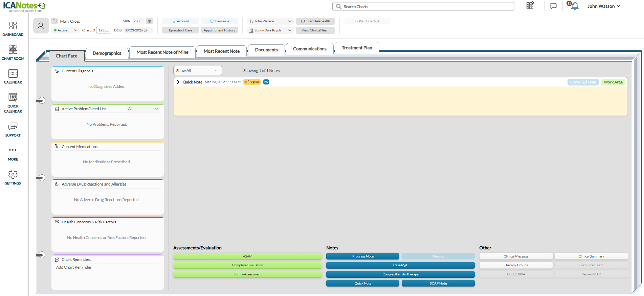Viewport: 644px width, 296px height.
Task: Open the Insurance button
Action: [x=219, y=21]
